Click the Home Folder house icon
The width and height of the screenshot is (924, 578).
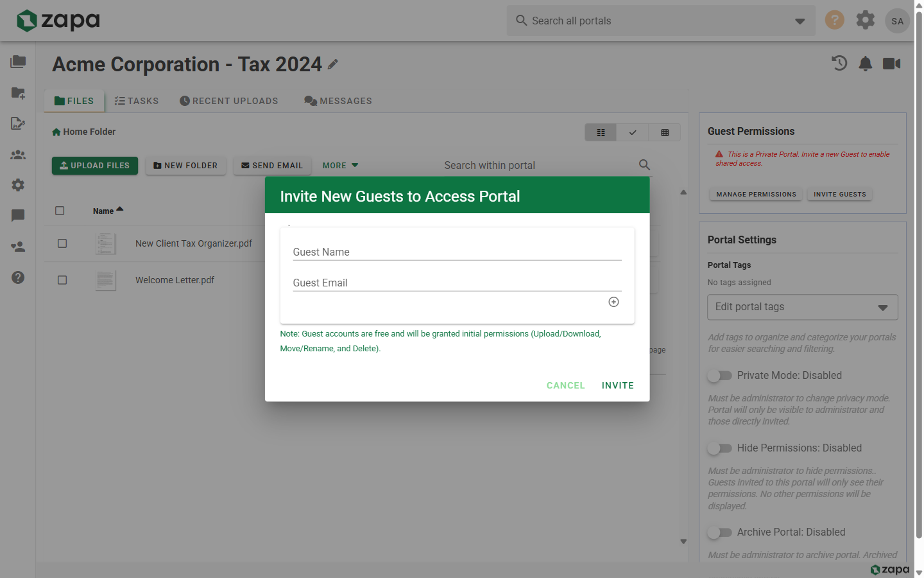tap(56, 132)
